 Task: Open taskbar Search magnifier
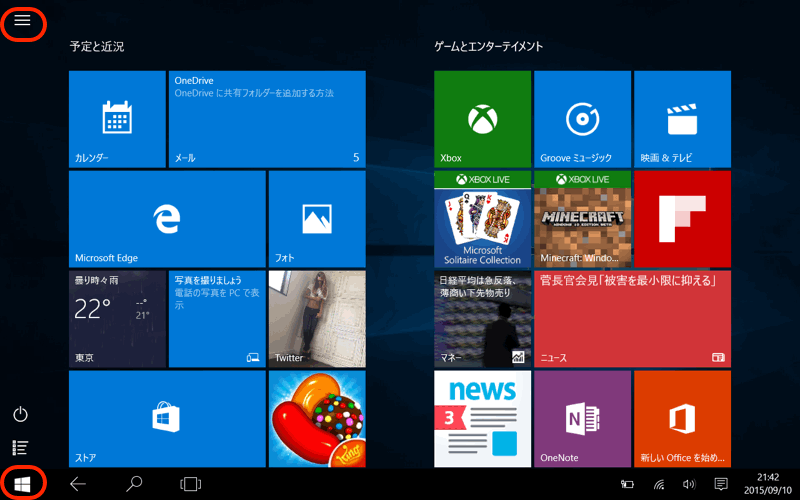click(x=134, y=484)
